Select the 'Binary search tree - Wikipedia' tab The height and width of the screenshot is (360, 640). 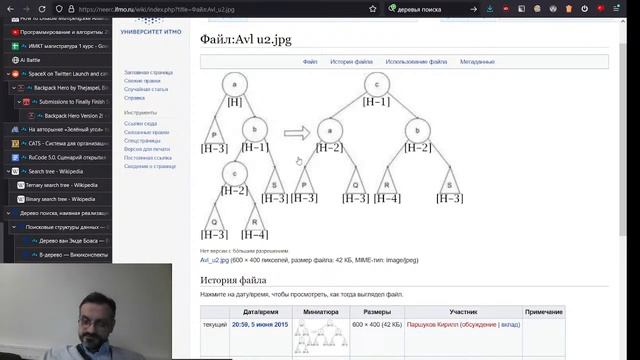64,199
